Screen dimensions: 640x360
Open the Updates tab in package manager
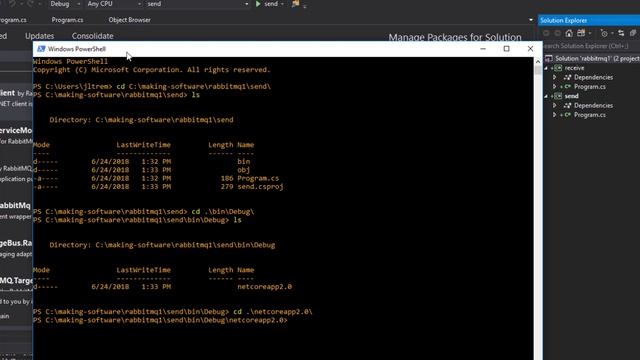[x=40, y=36]
